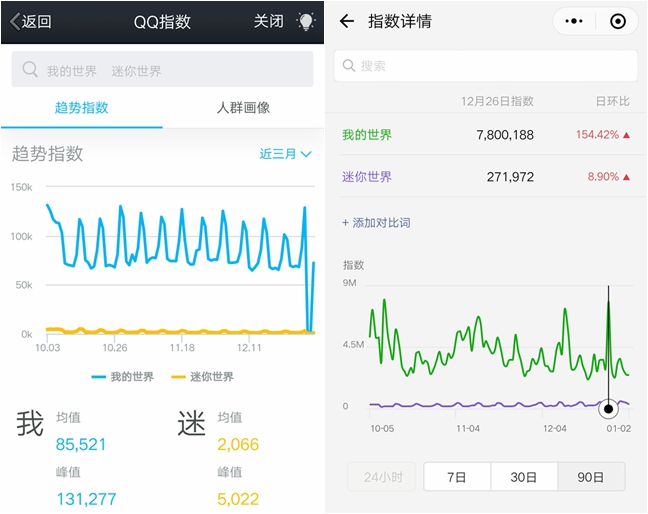The width and height of the screenshot is (648, 514).
Task: Expand the 近三月 period dropdown
Action: 286,154
